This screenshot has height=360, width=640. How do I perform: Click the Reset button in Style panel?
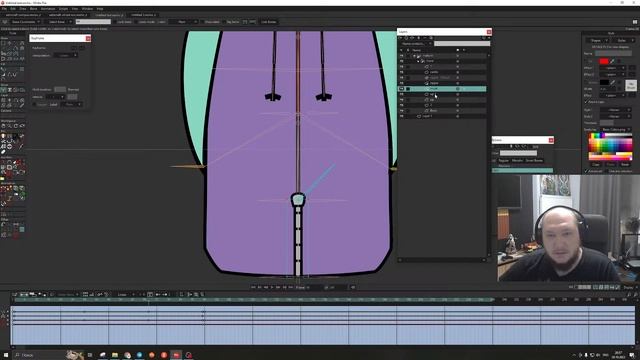tap(625, 164)
